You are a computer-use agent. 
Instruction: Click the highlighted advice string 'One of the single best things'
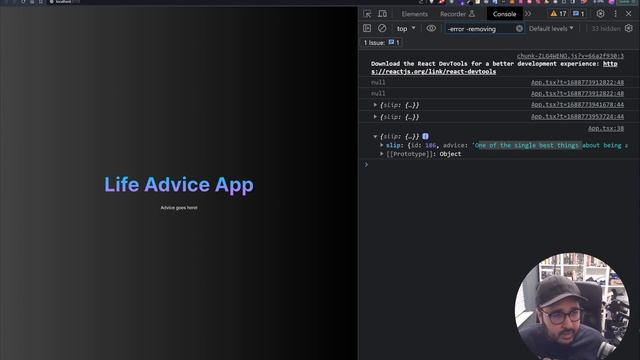pyautogui.click(x=528, y=145)
